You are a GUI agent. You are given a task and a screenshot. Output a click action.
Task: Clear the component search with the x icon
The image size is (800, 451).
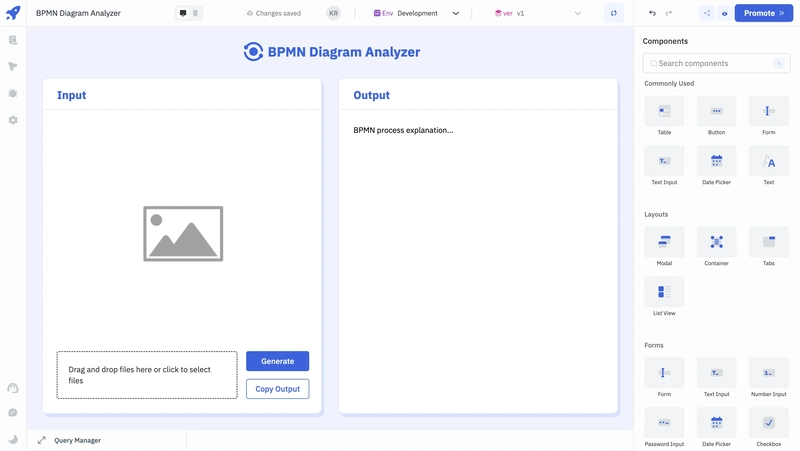point(779,63)
